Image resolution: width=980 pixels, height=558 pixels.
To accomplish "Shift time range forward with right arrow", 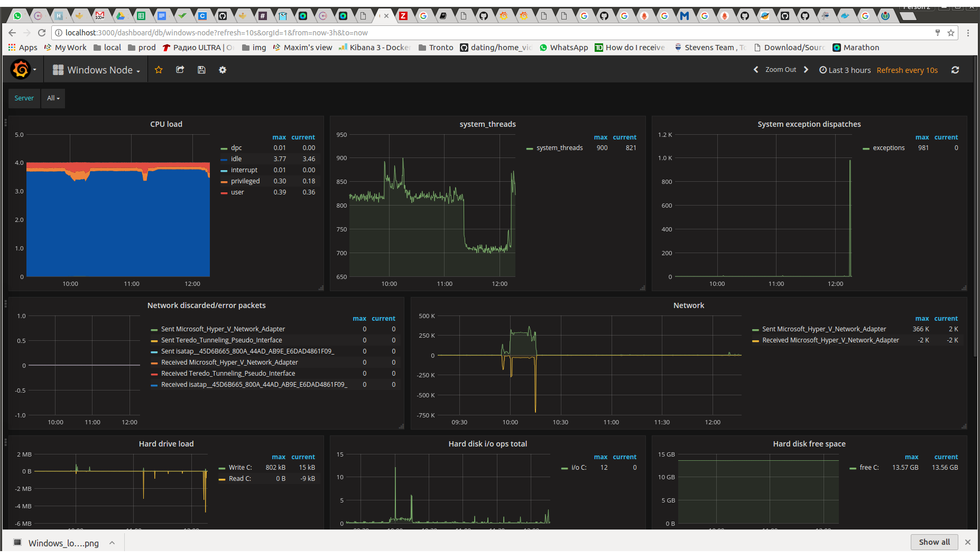I will 806,70.
